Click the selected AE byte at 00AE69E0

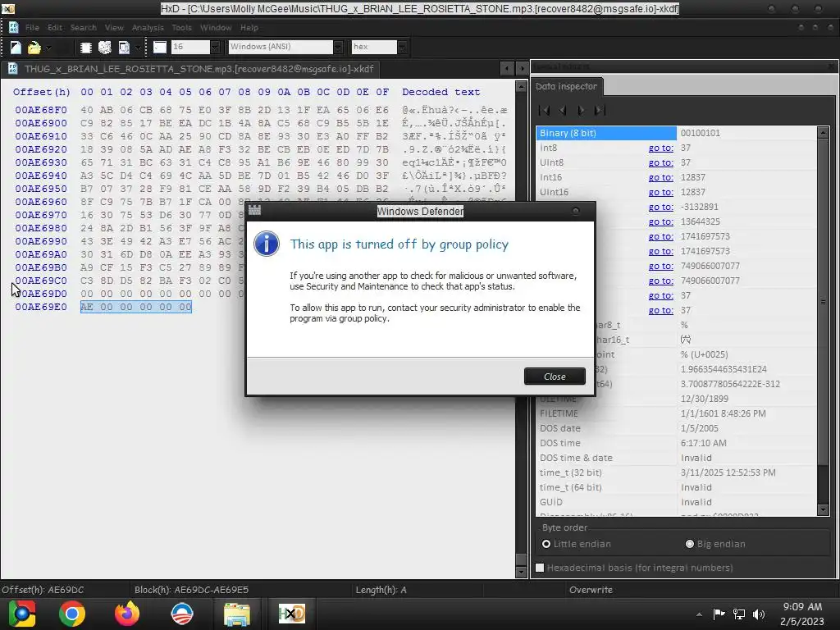pyautogui.click(x=87, y=307)
